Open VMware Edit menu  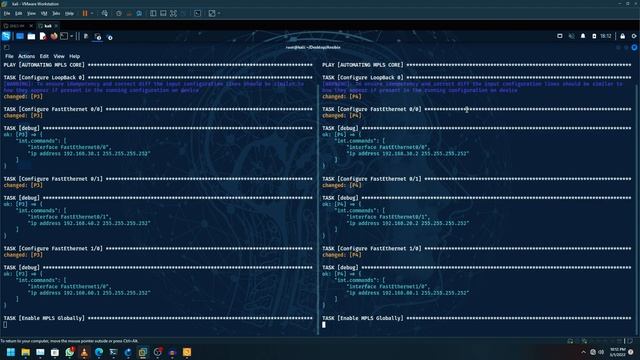[19, 13]
